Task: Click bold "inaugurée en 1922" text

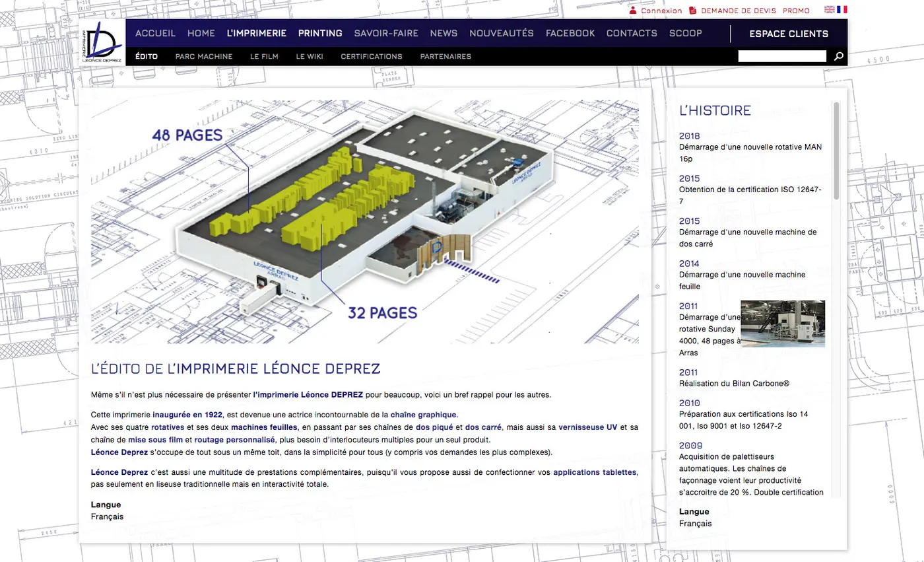Action: [187, 415]
